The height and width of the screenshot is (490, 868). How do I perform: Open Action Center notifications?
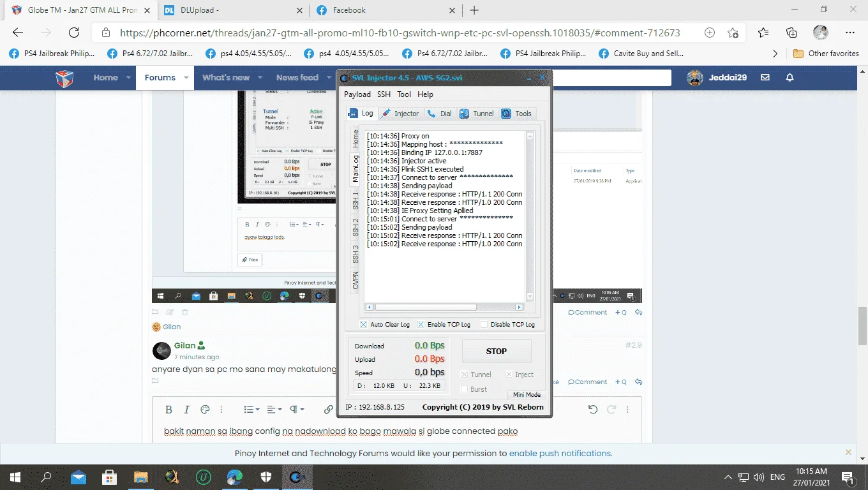click(848, 477)
